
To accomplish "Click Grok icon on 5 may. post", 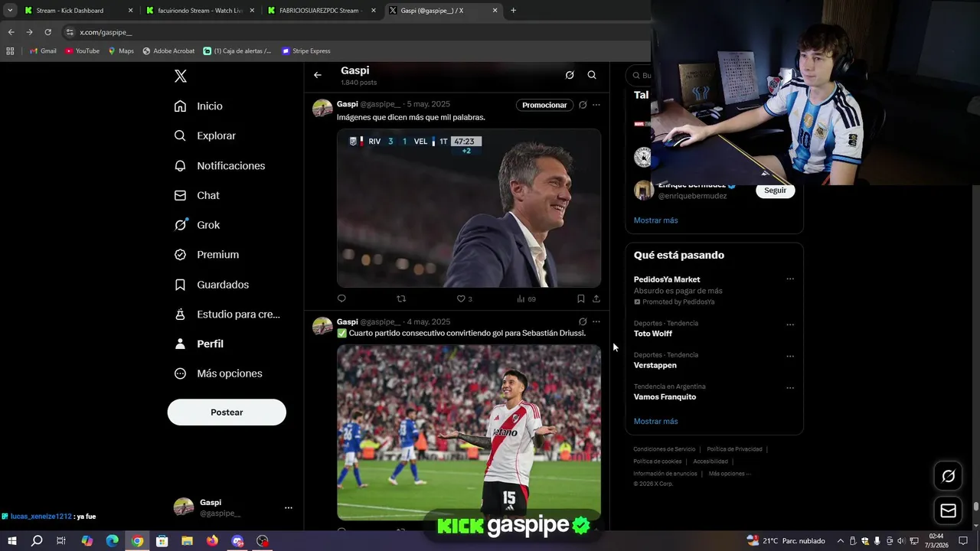I will 583,105.
